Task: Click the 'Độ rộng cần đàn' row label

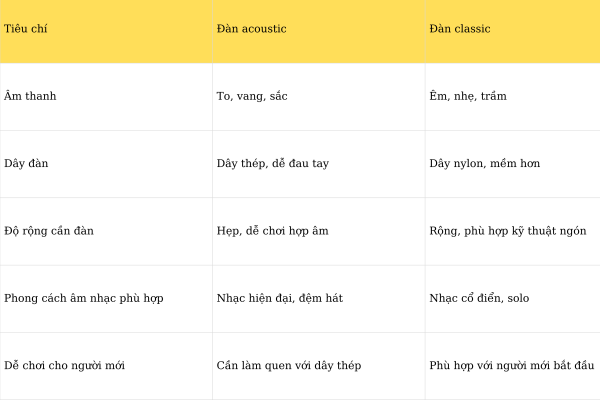Action: pyautogui.click(x=49, y=231)
